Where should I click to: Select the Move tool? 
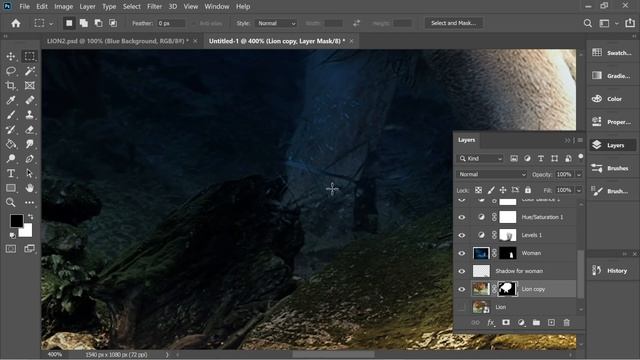pos(11,56)
